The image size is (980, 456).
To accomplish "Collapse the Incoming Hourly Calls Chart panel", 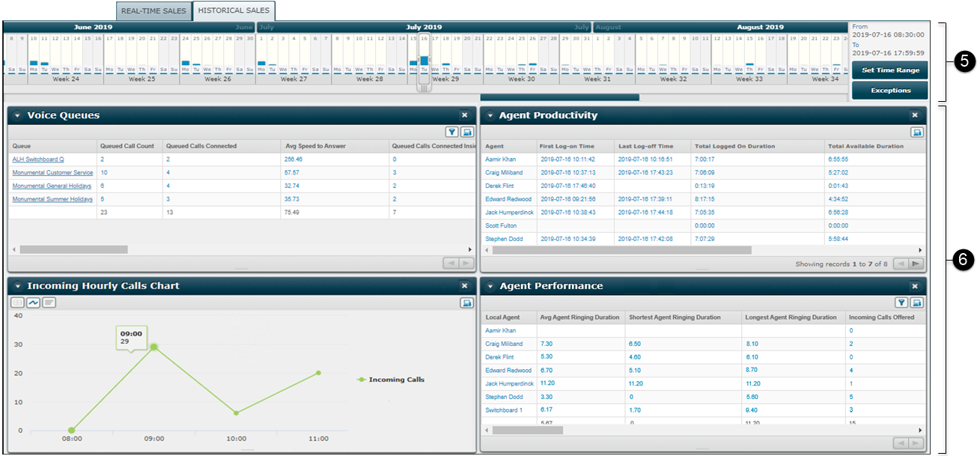I will pyautogui.click(x=17, y=286).
